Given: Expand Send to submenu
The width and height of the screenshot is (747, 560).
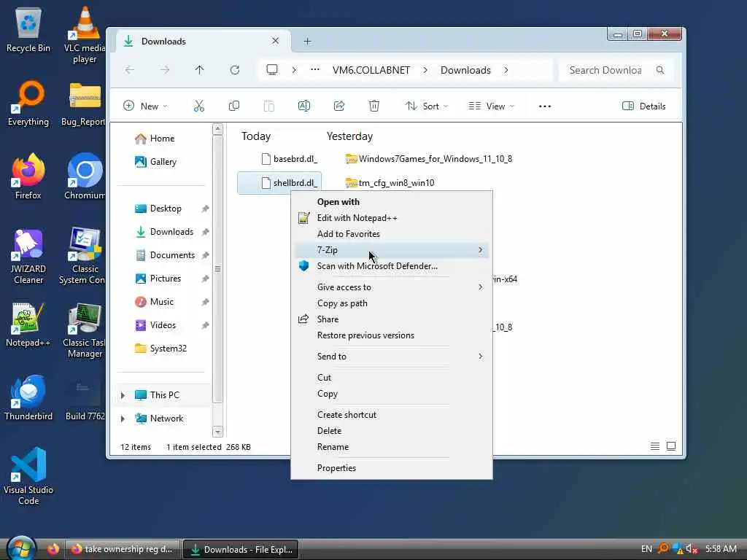Looking at the screenshot, I should 392,357.
